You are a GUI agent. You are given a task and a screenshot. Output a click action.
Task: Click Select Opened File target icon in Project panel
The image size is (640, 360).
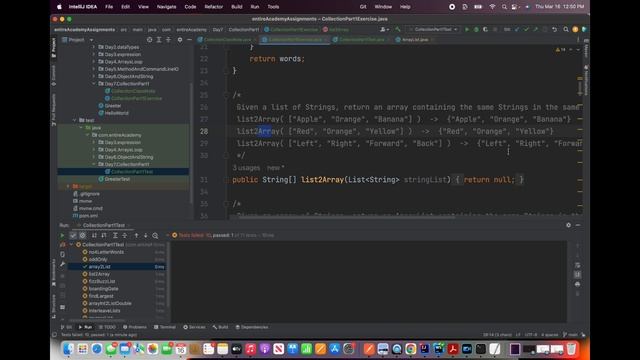pos(149,40)
